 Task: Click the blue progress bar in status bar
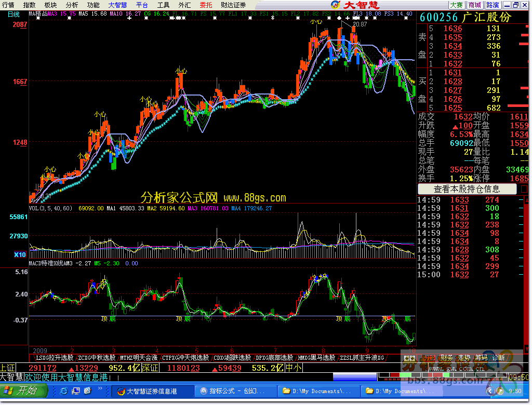pos(355,377)
